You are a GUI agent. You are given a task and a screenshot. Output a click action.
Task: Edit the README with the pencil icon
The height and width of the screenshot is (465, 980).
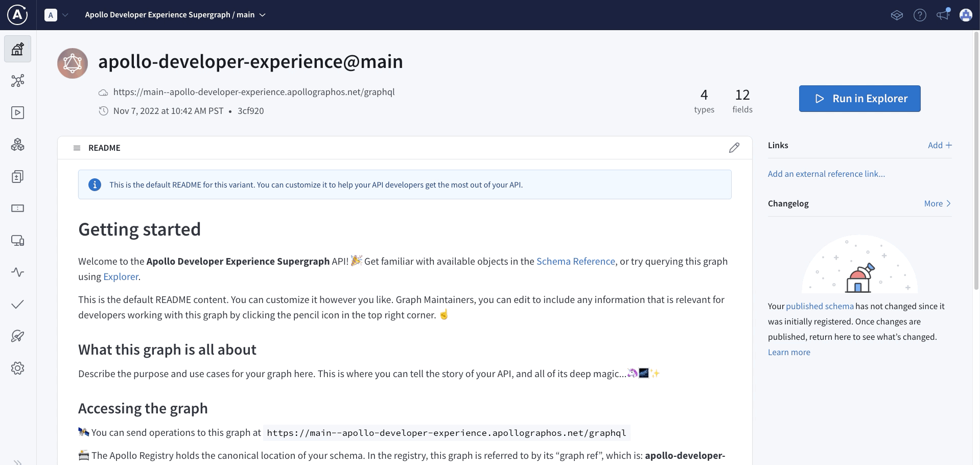click(734, 148)
